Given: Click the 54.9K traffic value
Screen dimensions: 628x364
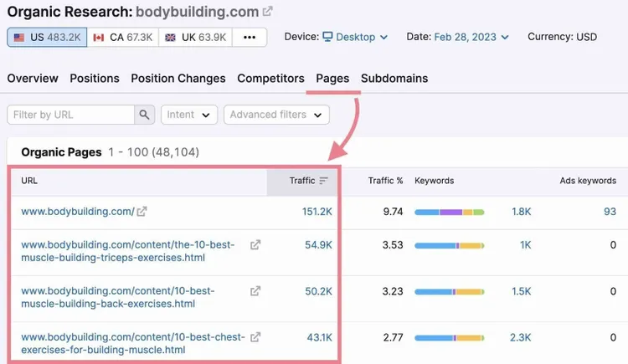Looking at the screenshot, I should click(318, 244).
